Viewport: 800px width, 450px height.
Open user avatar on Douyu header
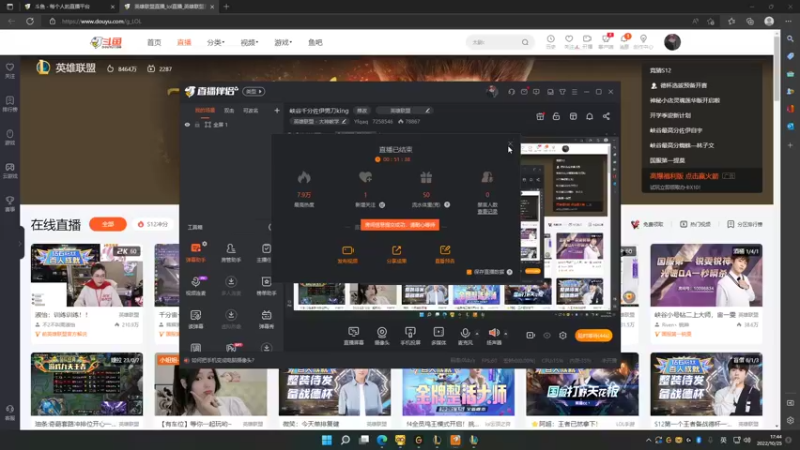[672, 42]
